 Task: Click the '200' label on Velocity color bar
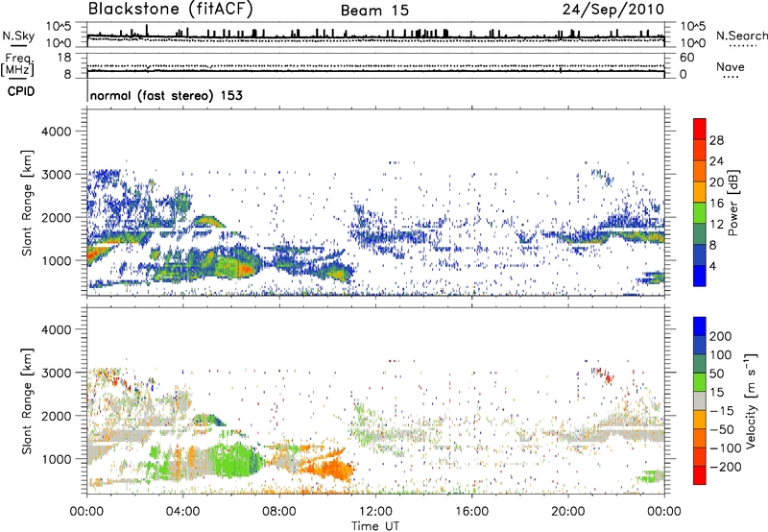coord(721,336)
